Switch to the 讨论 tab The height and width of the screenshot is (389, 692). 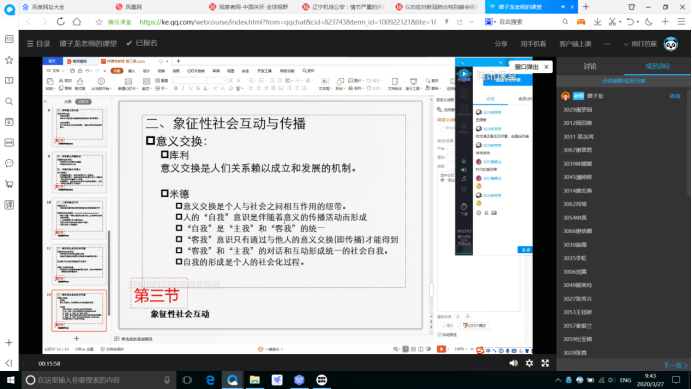(590, 66)
